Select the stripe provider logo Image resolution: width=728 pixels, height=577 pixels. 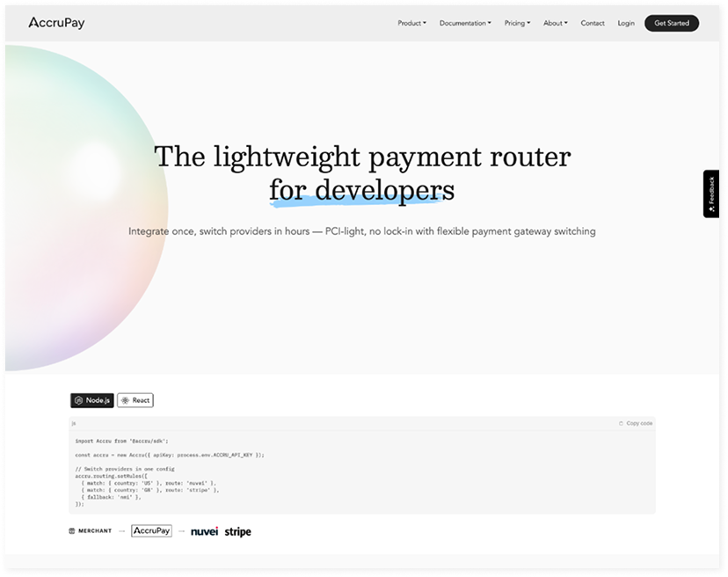pos(237,530)
